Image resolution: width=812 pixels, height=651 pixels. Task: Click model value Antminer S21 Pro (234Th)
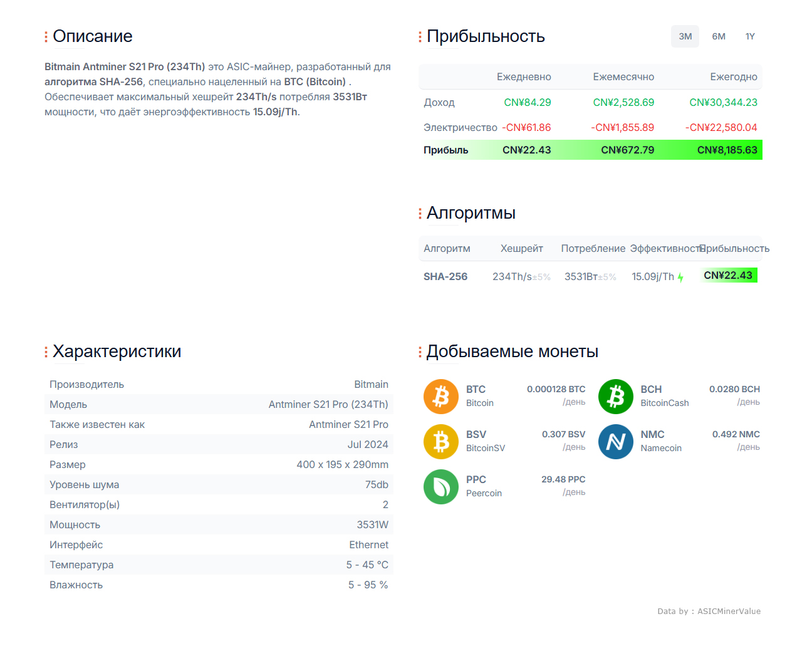(x=328, y=404)
